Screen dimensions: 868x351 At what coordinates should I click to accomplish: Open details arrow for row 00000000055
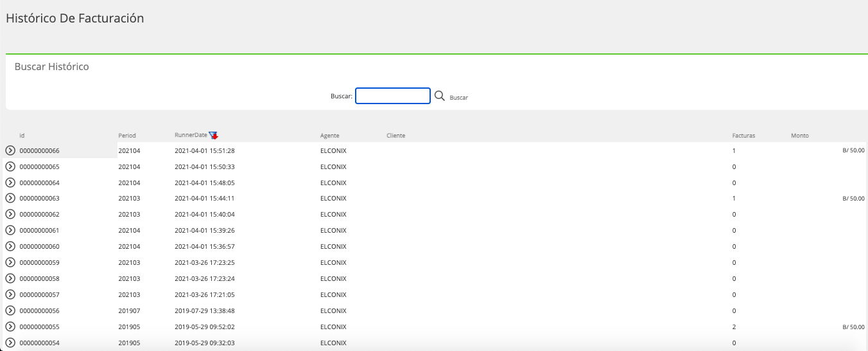[x=10, y=327]
